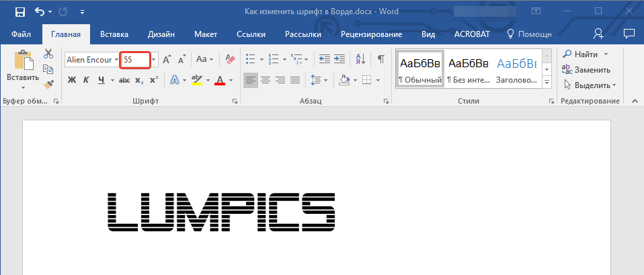Toggle strikethrough formatting
This screenshot has width=644, height=275.
pyautogui.click(x=124, y=81)
